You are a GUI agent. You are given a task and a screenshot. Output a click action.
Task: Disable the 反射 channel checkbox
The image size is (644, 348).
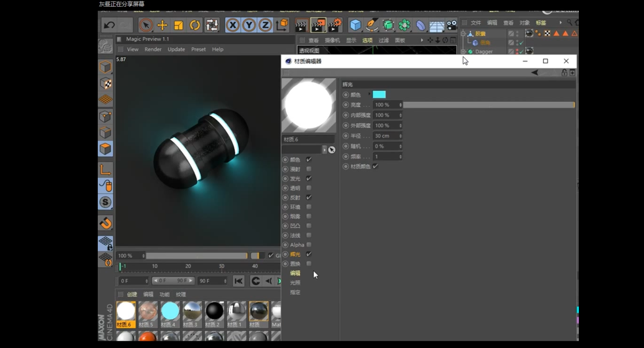pyautogui.click(x=309, y=198)
